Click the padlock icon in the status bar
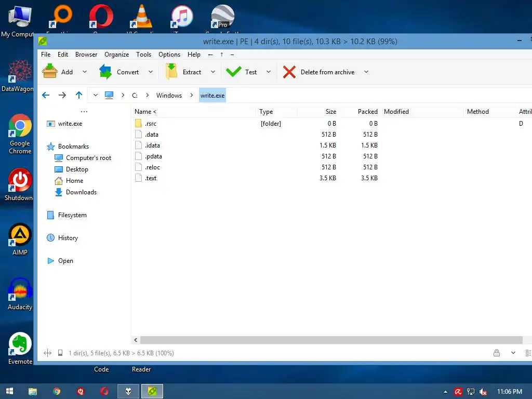 pos(496,353)
